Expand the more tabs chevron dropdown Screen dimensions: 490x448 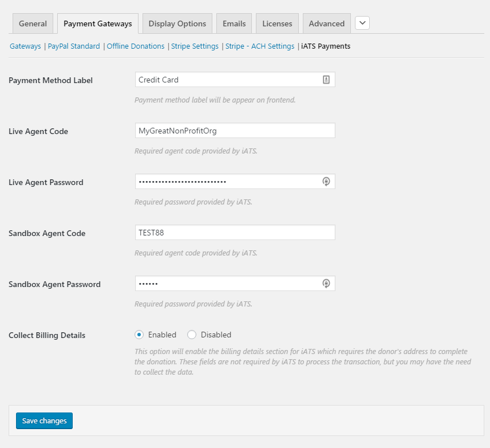coord(362,23)
